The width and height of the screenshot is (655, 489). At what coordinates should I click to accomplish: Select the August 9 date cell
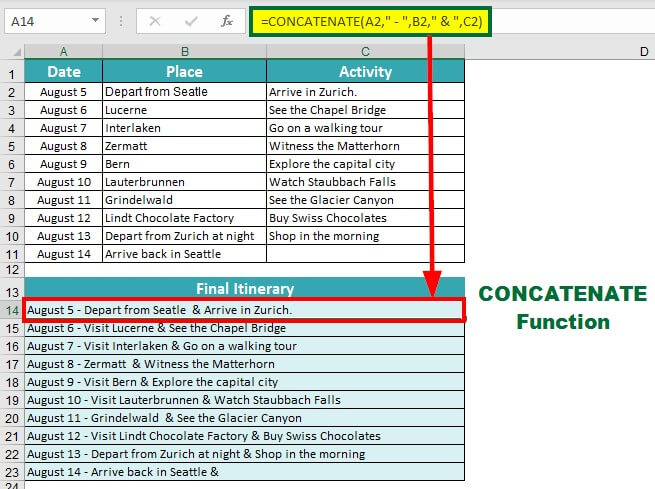(x=63, y=164)
